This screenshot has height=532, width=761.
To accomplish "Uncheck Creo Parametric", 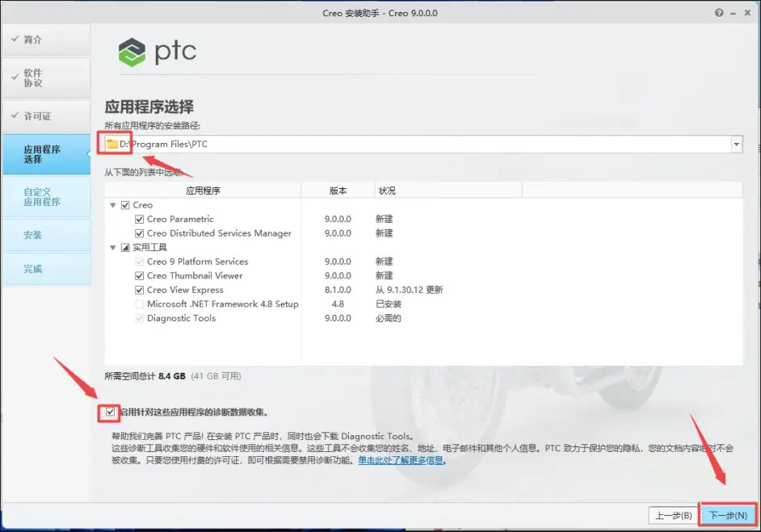I will click(139, 220).
